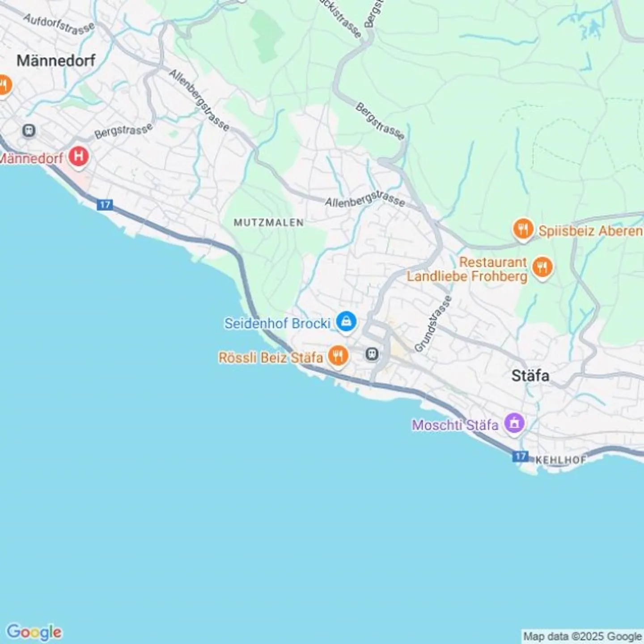This screenshot has height=644, width=644.
Task: Select the Männedorf town label
Action: [x=56, y=60]
